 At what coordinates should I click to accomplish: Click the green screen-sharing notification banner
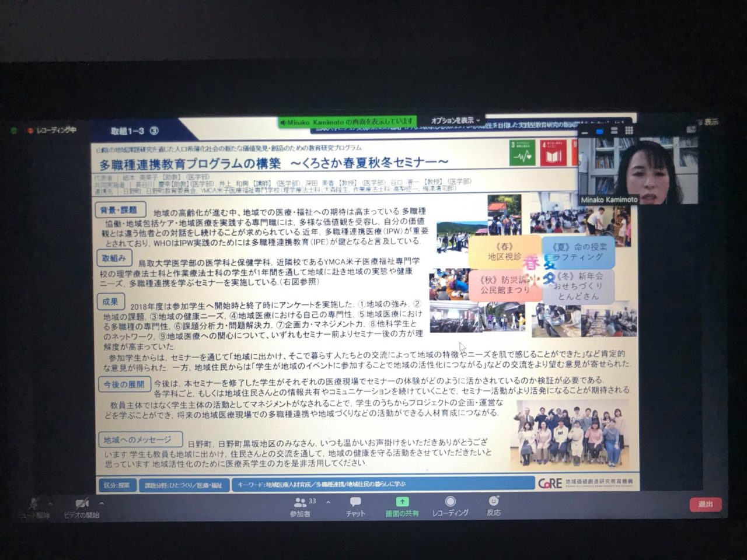click(x=348, y=121)
